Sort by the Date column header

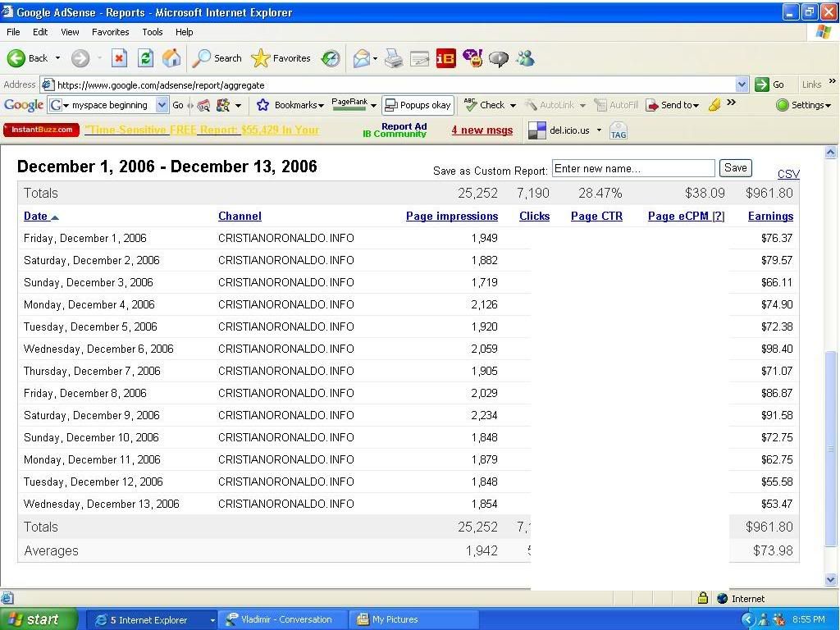(x=41, y=217)
